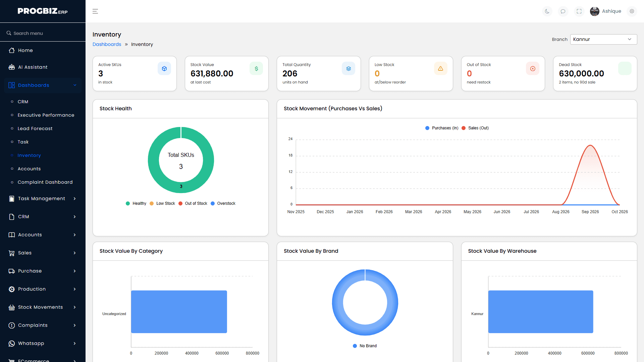Open settings gear icon in header
Viewport: 644px width, 362px height.
[x=632, y=11]
